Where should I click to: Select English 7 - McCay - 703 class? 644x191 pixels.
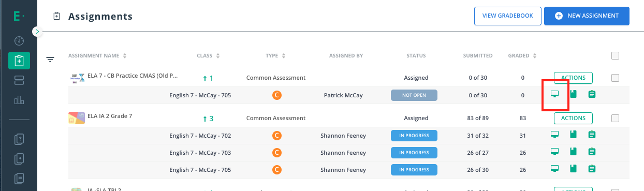200,153
